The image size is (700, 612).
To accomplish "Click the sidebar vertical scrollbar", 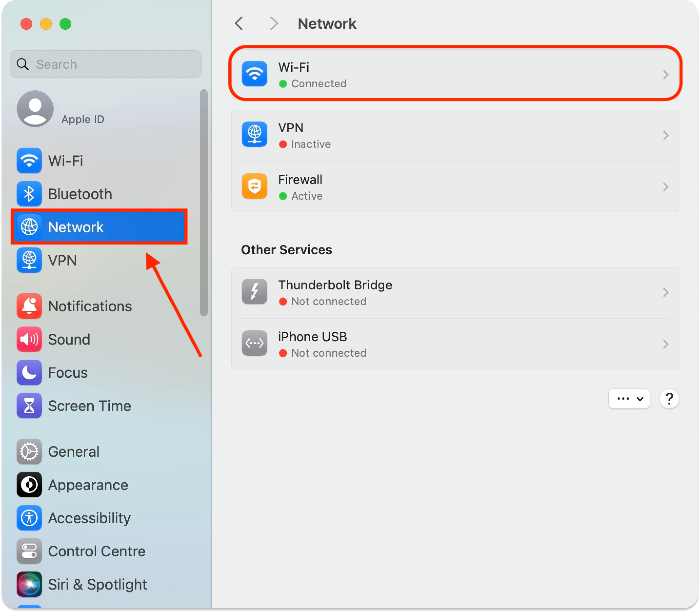I will pyautogui.click(x=204, y=203).
